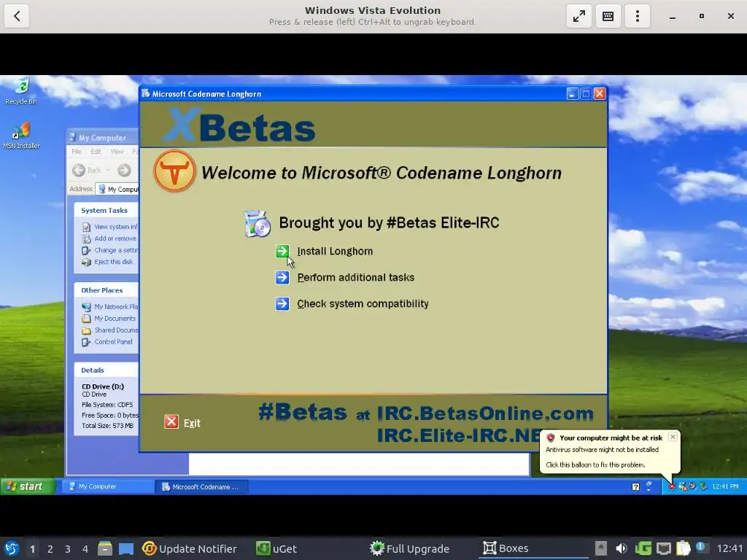Click Eject this disk icon
The width and height of the screenshot is (747, 560).
tap(86, 262)
